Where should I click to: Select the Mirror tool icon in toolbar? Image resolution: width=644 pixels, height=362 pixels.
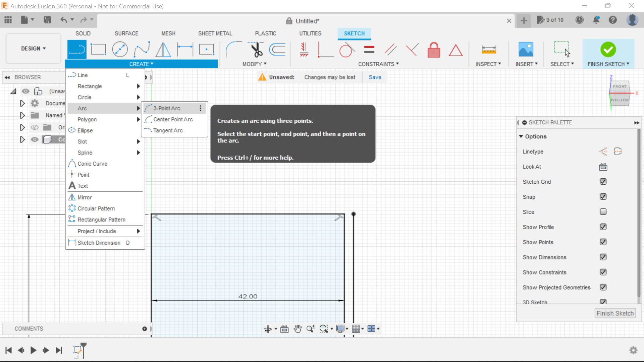(163, 50)
